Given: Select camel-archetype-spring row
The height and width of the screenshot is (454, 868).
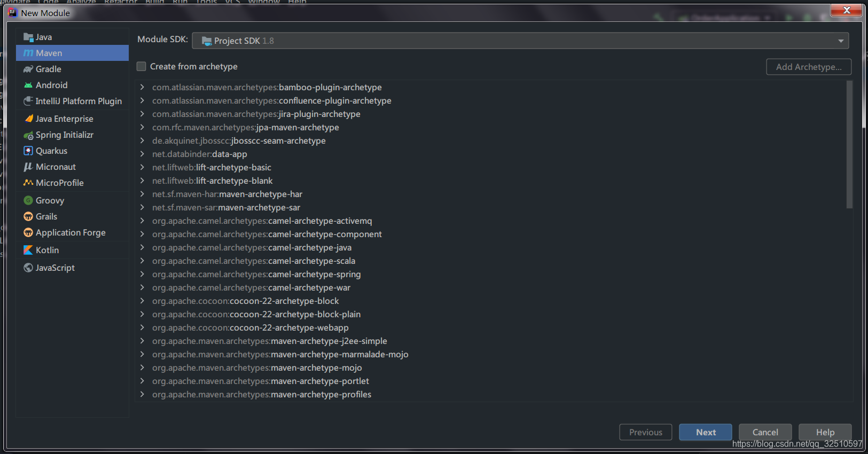Looking at the screenshot, I should coord(490,274).
